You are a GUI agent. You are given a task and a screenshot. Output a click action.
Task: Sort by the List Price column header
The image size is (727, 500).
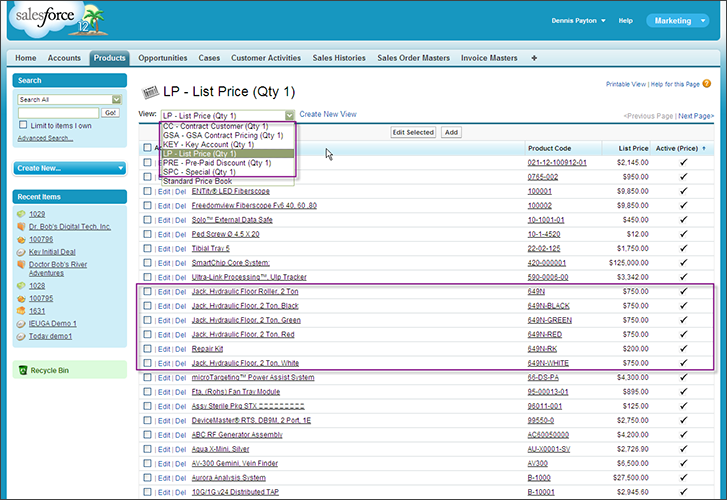633,148
